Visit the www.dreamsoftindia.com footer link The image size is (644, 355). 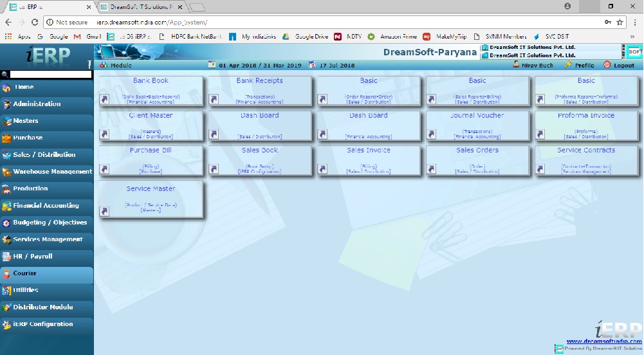(603, 341)
